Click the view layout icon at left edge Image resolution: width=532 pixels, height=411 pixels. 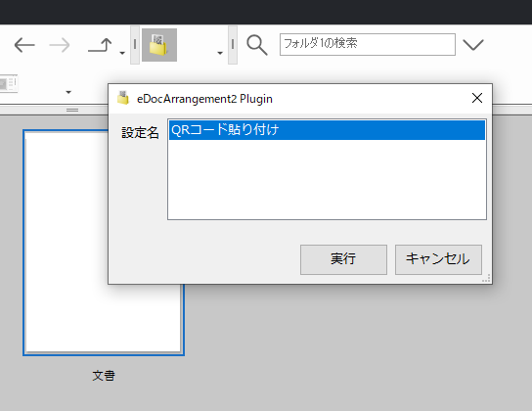tap(8, 83)
